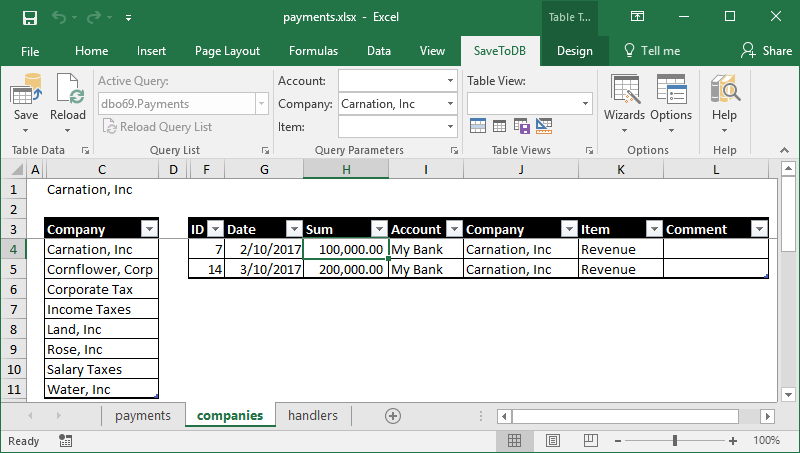This screenshot has height=453, width=800.
Task: Open the Customize Quick Access Toolbar arrow
Action: (x=129, y=18)
